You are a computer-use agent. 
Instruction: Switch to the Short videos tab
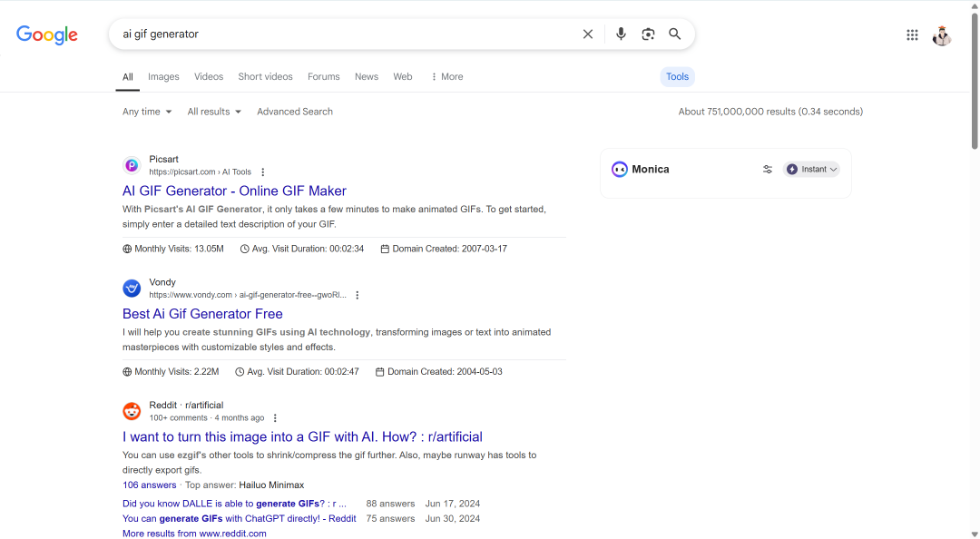pos(265,76)
